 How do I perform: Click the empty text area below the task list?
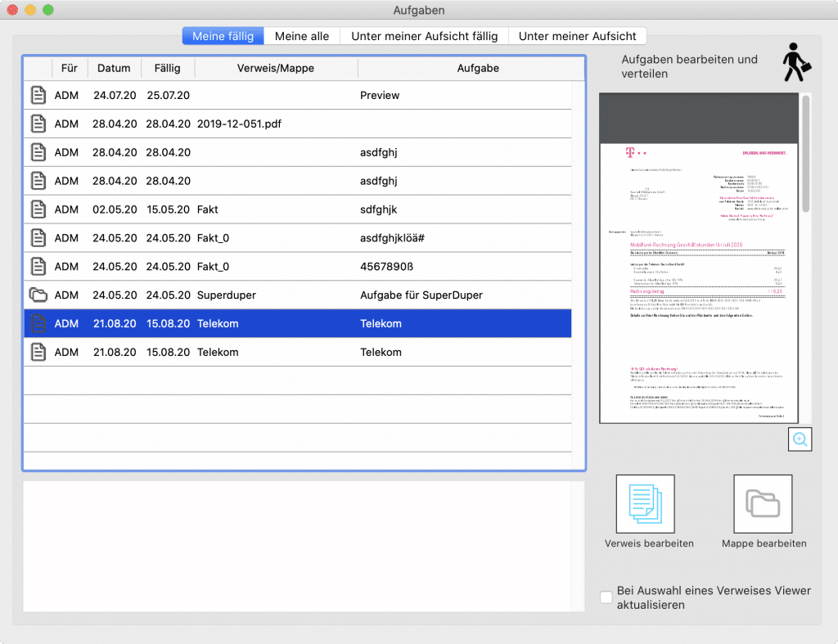(x=304, y=546)
